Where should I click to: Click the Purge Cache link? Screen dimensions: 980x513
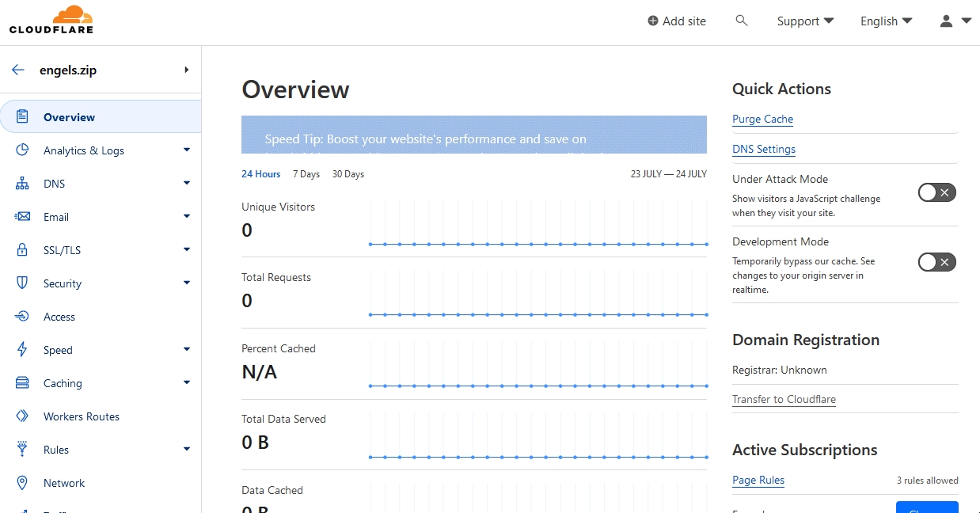(x=763, y=120)
